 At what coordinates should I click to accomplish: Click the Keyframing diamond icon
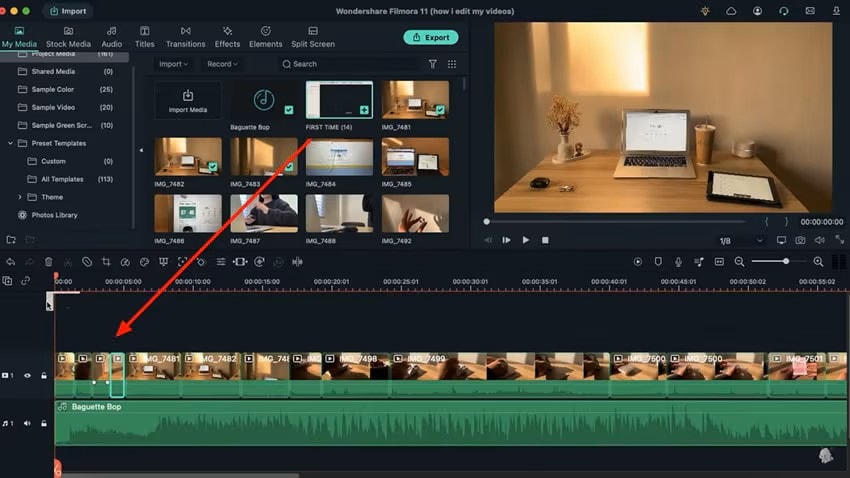click(201, 262)
